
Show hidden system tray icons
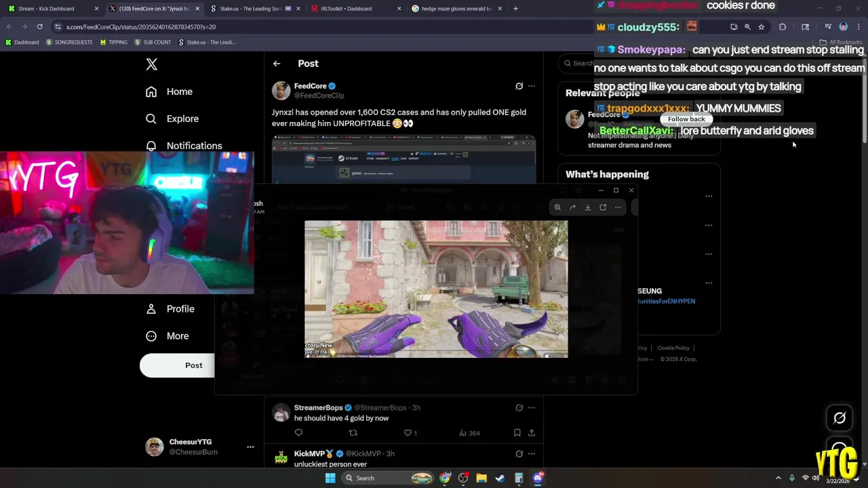[778, 479]
